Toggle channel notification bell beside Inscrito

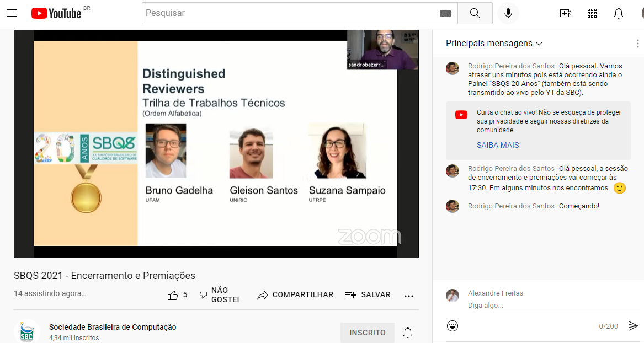click(x=408, y=333)
